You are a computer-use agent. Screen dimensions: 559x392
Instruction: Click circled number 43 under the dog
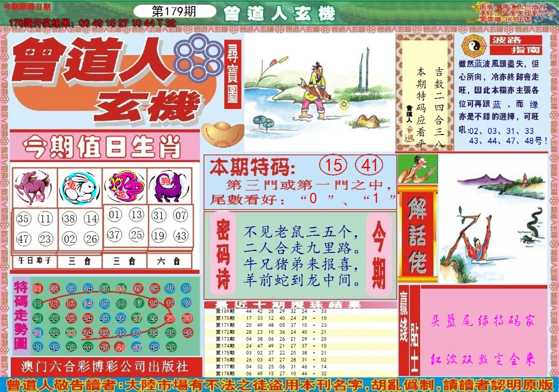click(x=181, y=236)
